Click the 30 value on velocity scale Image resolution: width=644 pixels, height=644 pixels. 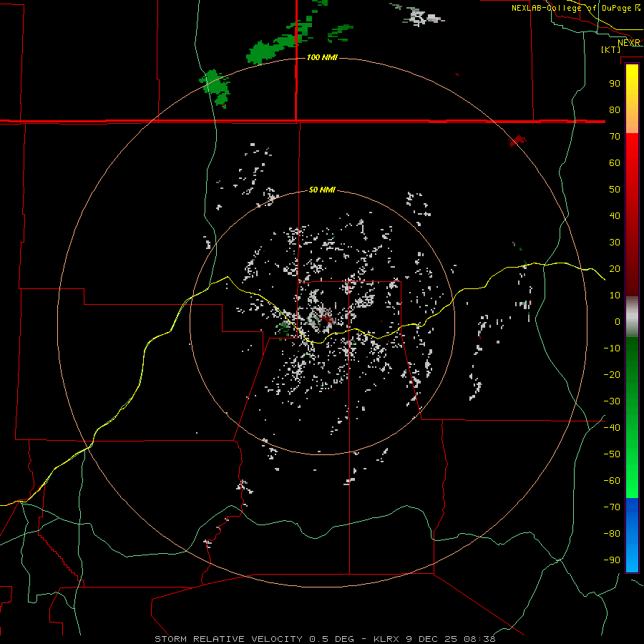pos(615,243)
